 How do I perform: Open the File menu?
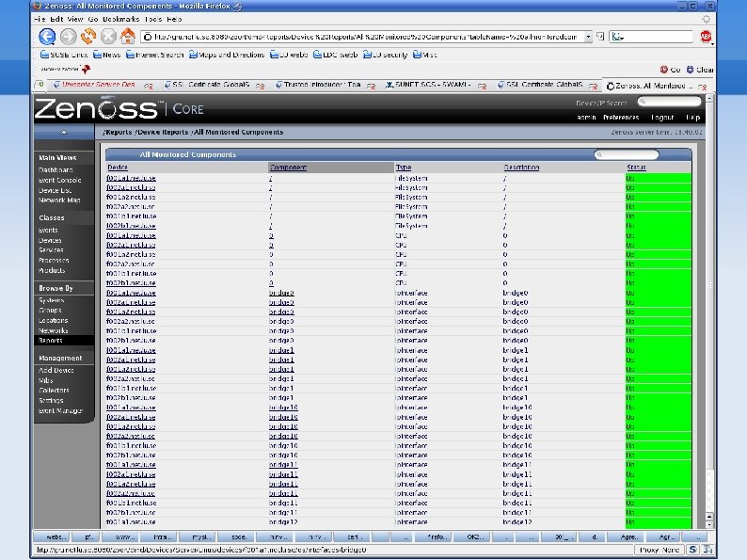pyautogui.click(x=40, y=19)
